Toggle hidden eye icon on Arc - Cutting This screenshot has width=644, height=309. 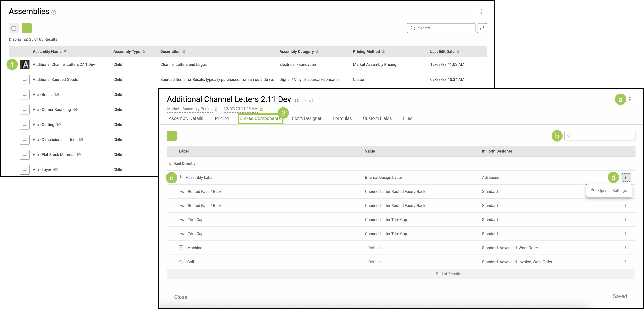coord(59,124)
